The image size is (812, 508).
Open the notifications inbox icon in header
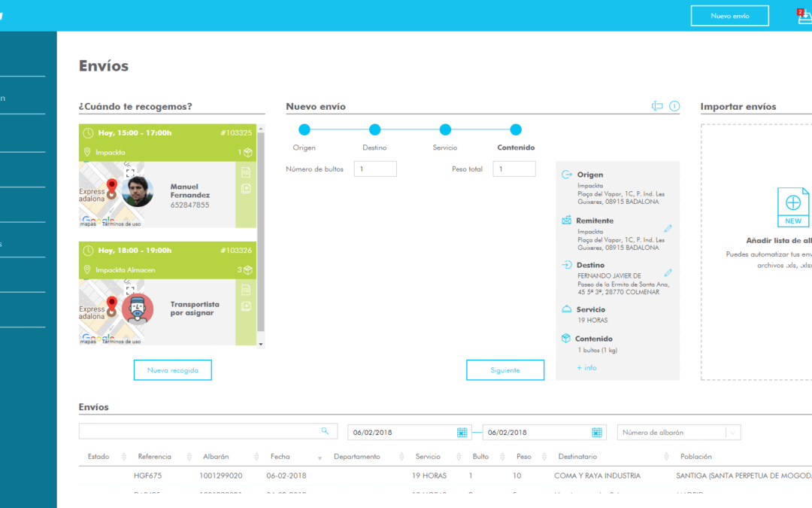click(804, 17)
